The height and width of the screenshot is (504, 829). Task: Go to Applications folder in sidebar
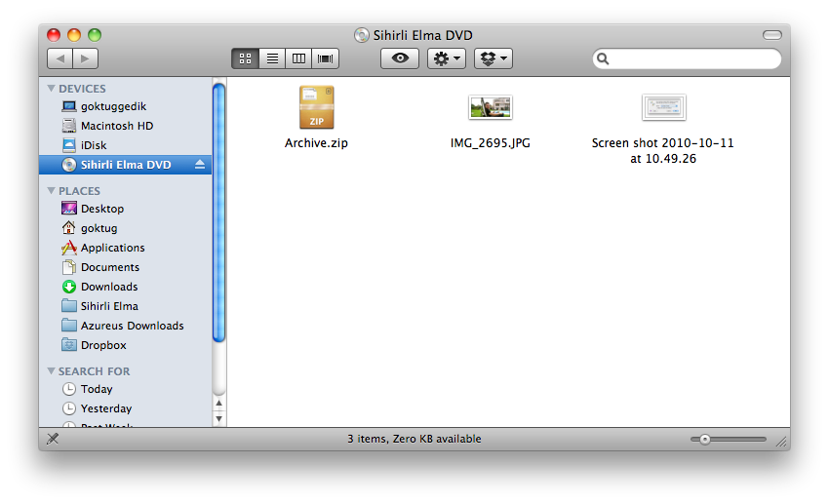112,248
